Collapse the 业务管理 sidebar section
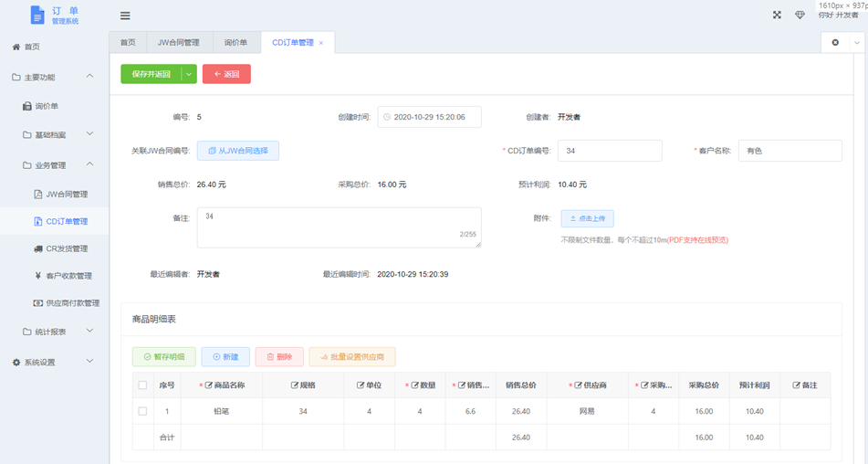The image size is (868, 464). click(89, 164)
